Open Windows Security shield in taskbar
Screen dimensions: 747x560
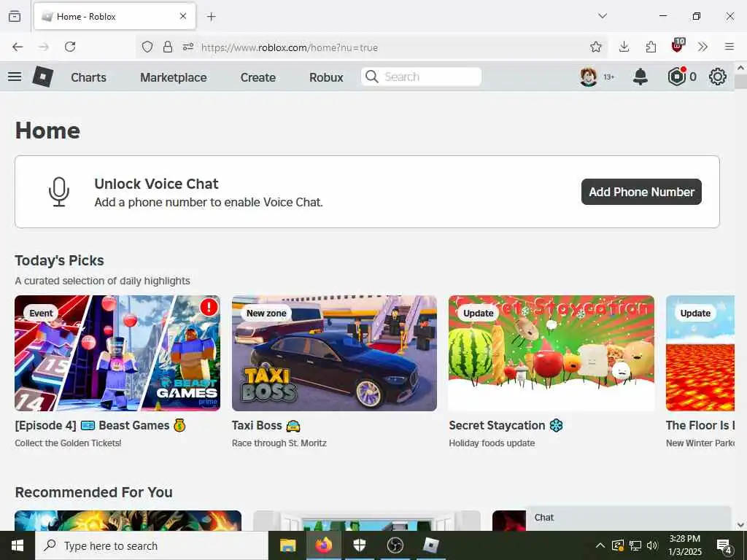click(x=359, y=545)
